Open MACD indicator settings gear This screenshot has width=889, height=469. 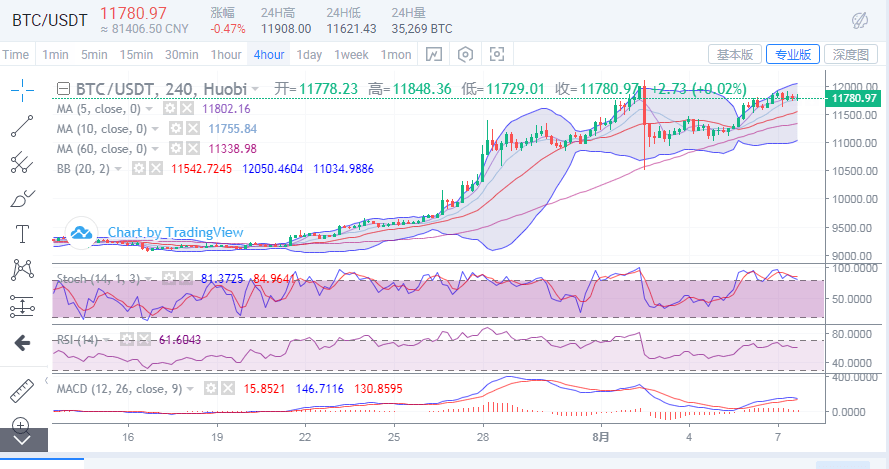coord(211,388)
